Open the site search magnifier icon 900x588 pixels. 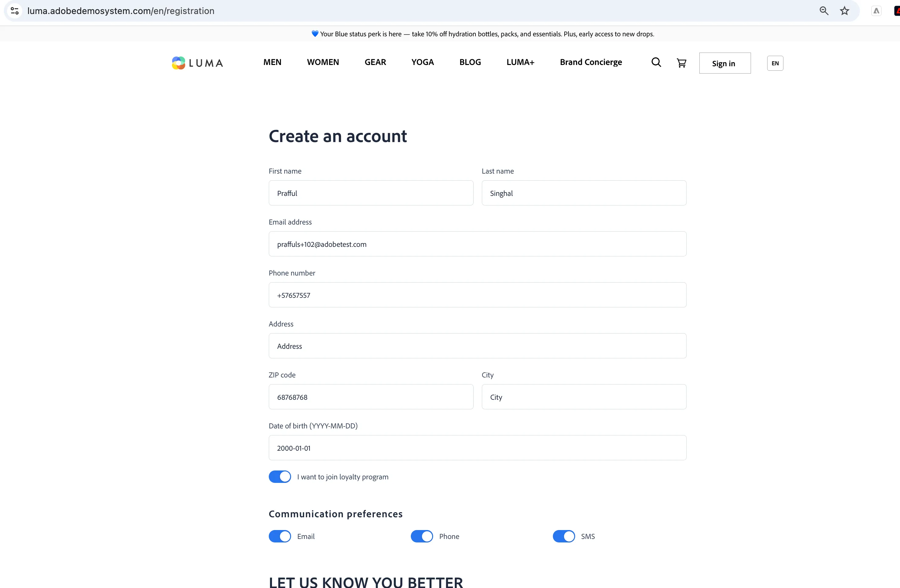click(656, 62)
